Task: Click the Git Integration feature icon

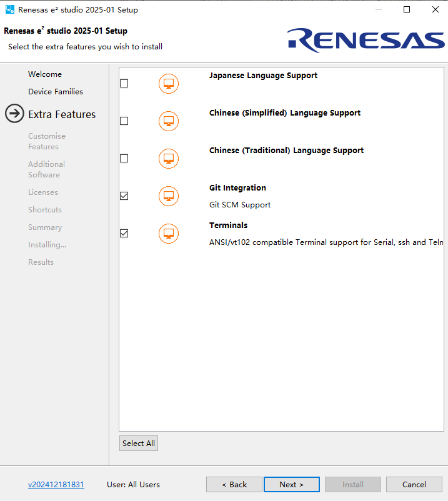Action: (169, 196)
